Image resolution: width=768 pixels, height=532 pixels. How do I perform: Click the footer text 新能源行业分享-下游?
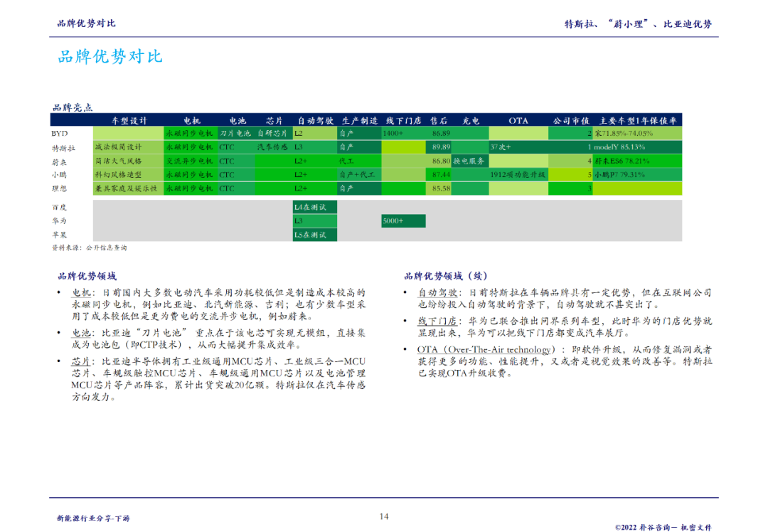pyautogui.click(x=94, y=518)
